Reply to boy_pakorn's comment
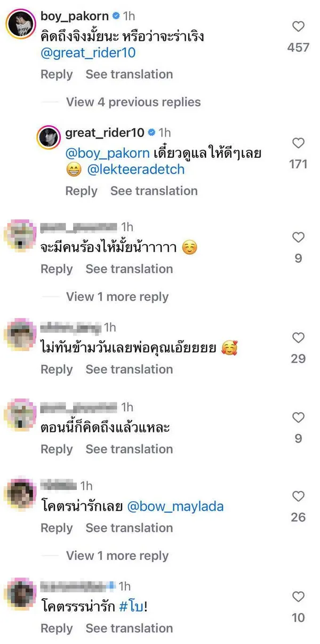This screenshot has height=644, width=320. [x=57, y=74]
